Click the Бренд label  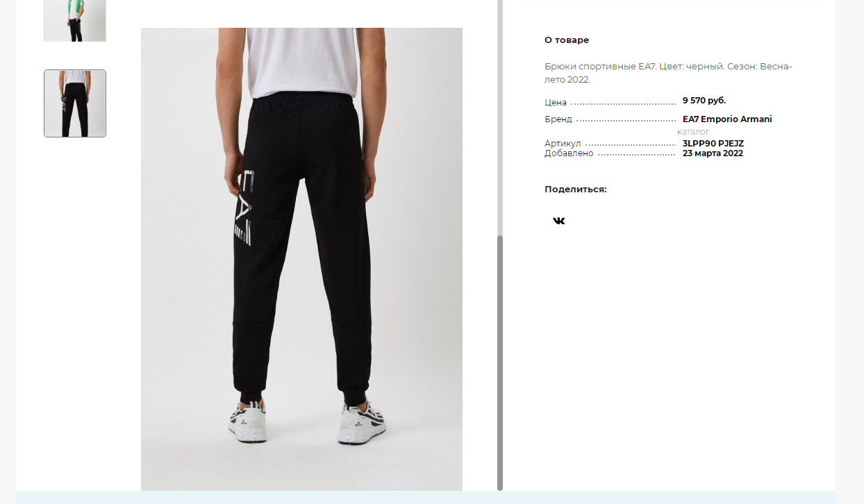(x=558, y=119)
